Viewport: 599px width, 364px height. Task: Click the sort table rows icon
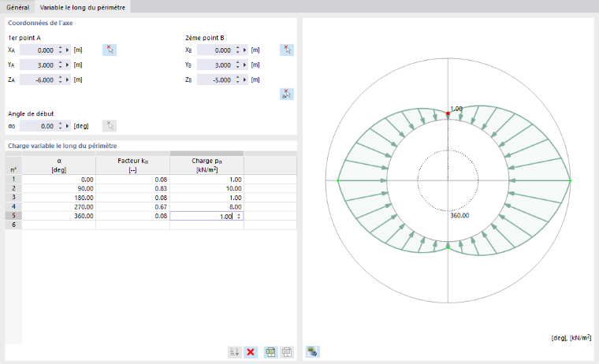pyautogui.click(x=235, y=351)
